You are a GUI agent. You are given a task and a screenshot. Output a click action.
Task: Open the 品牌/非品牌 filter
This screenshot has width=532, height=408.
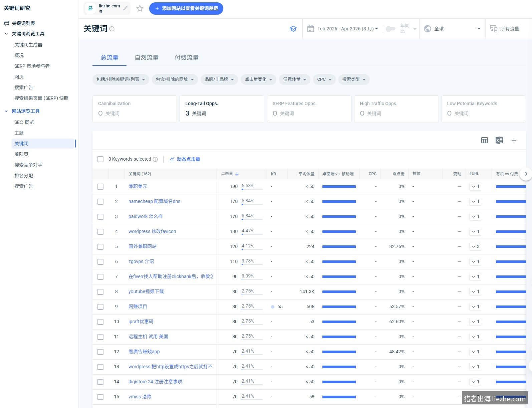click(x=219, y=79)
